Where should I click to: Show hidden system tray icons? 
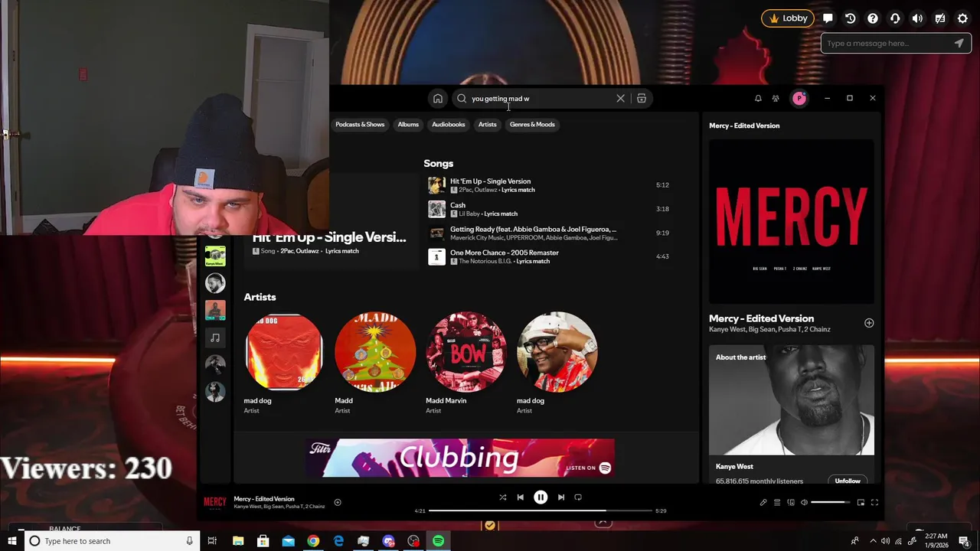coord(872,541)
